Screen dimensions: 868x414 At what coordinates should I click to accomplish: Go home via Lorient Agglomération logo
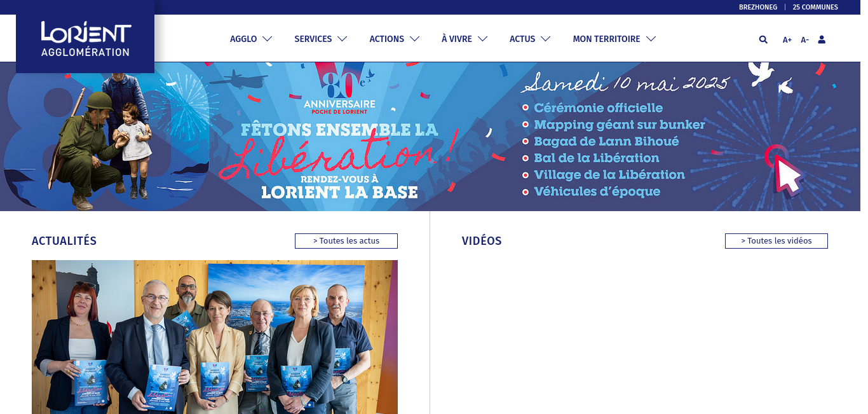click(x=85, y=37)
